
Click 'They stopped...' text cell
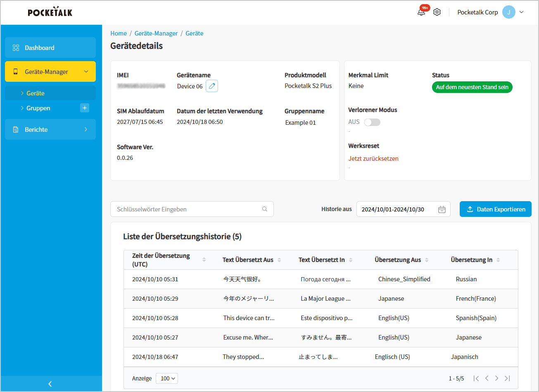[243, 357]
